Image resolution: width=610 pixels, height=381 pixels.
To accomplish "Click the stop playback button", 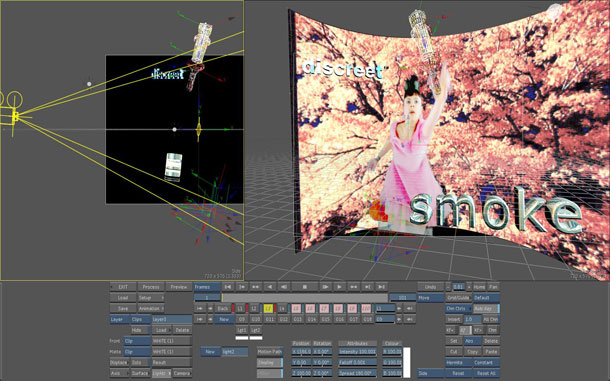I will pos(305,287).
